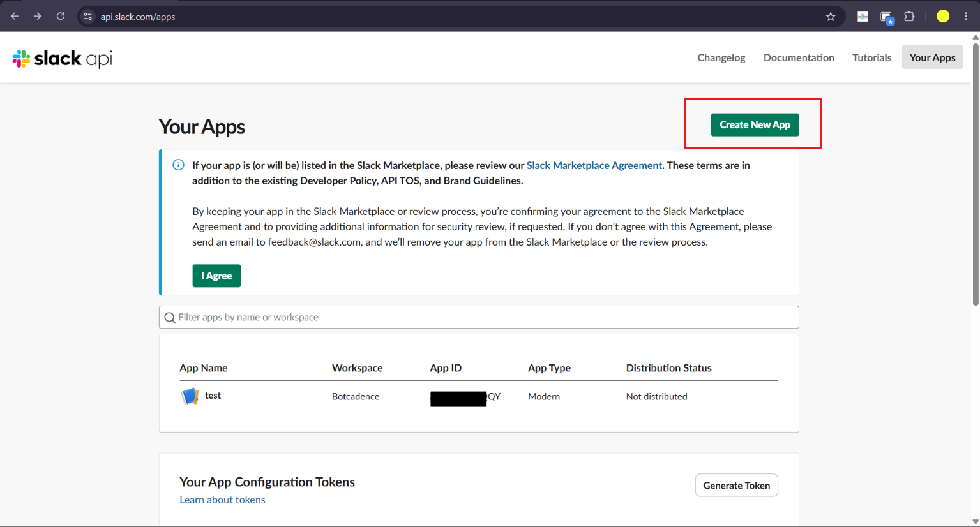Click the Botcadence workspace cell
The height and width of the screenshot is (527, 980).
[356, 396]
